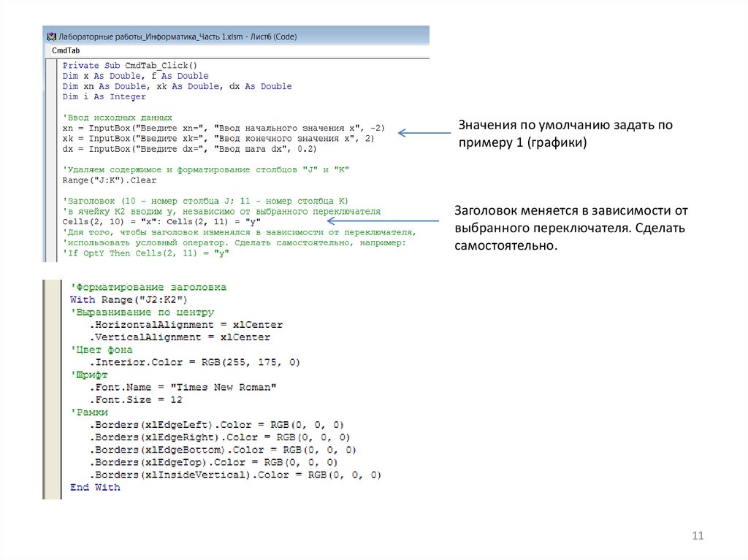Click the line '.Borders(xlEdgeTop).Color'

point(214,462)
